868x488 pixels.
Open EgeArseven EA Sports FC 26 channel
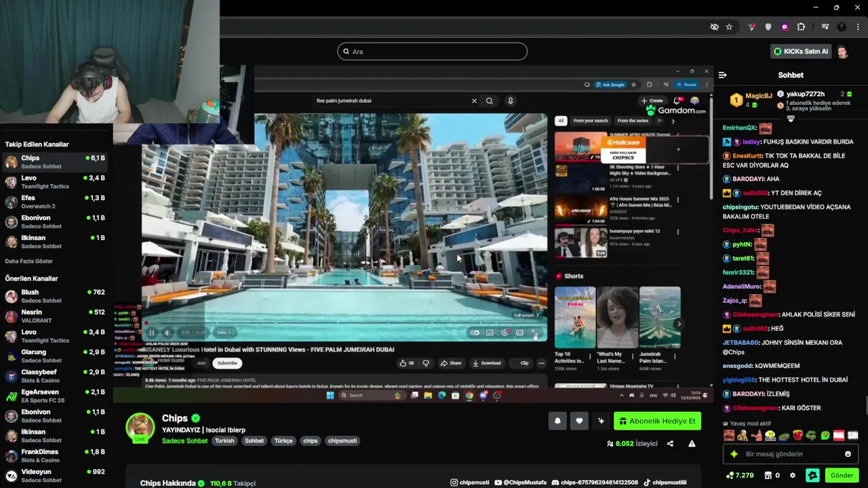coord(55,396)
